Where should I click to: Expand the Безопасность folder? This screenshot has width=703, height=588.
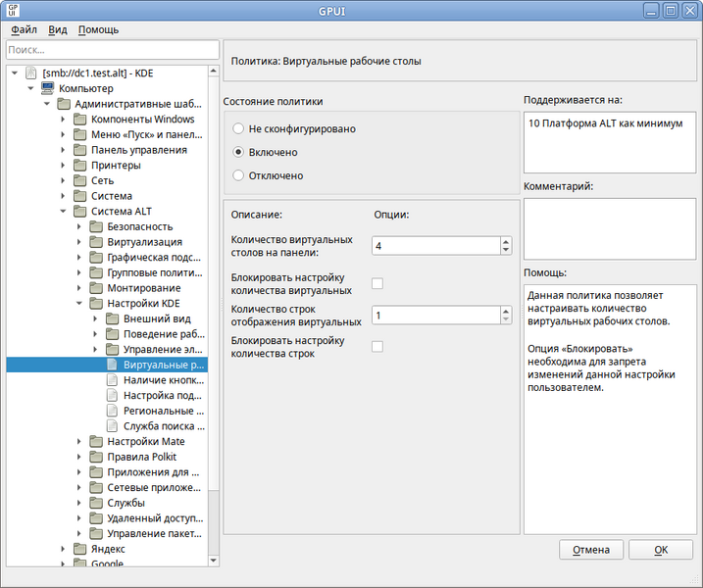tap(79, 226)
